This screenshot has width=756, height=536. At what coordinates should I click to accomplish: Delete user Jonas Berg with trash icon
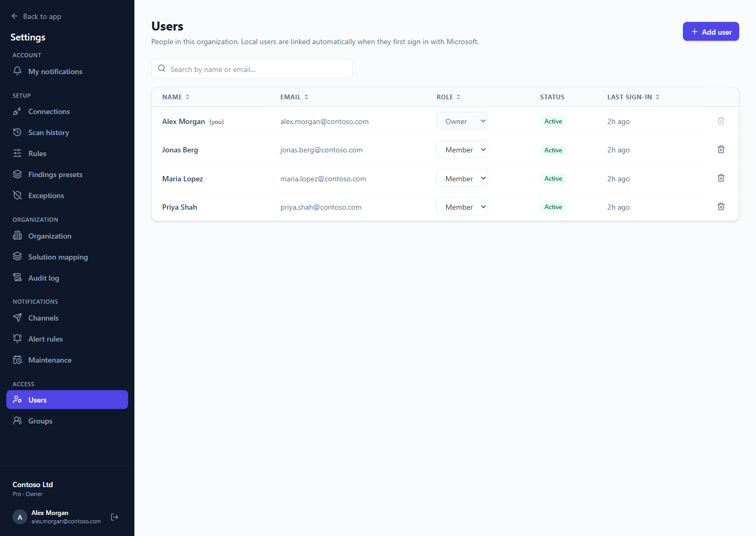tap(721, 150)
